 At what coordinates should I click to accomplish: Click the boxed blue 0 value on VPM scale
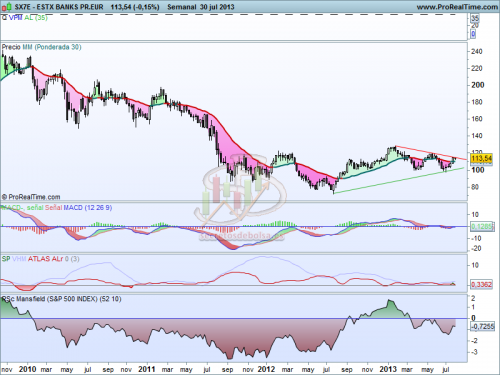point(473,33)
